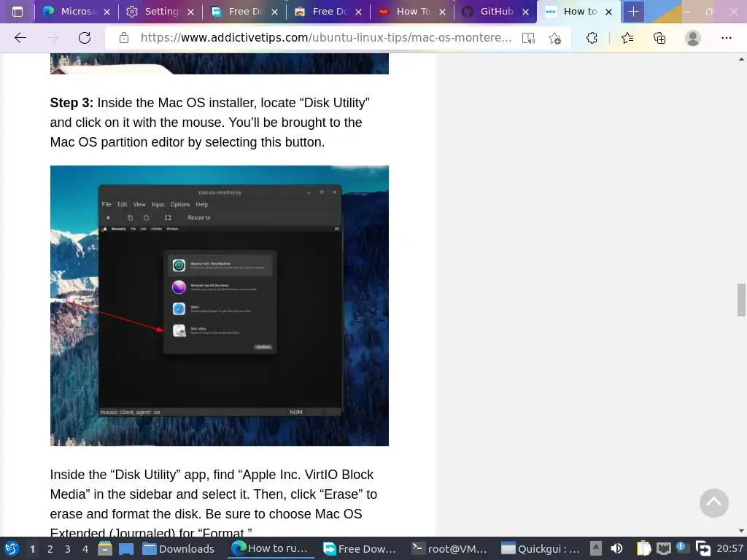Open Settings and more menu
This screenshot has height=560, width=747.
(726, 38)
